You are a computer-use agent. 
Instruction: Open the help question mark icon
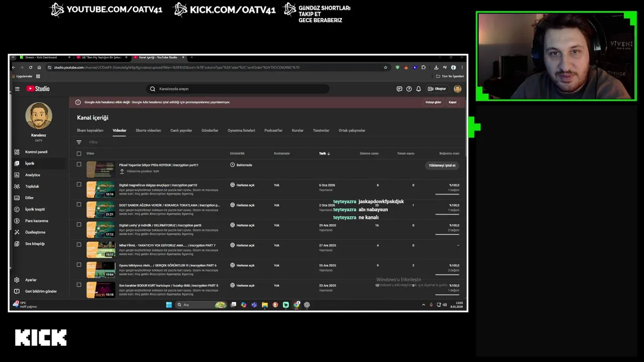click(x=409, y=89)
